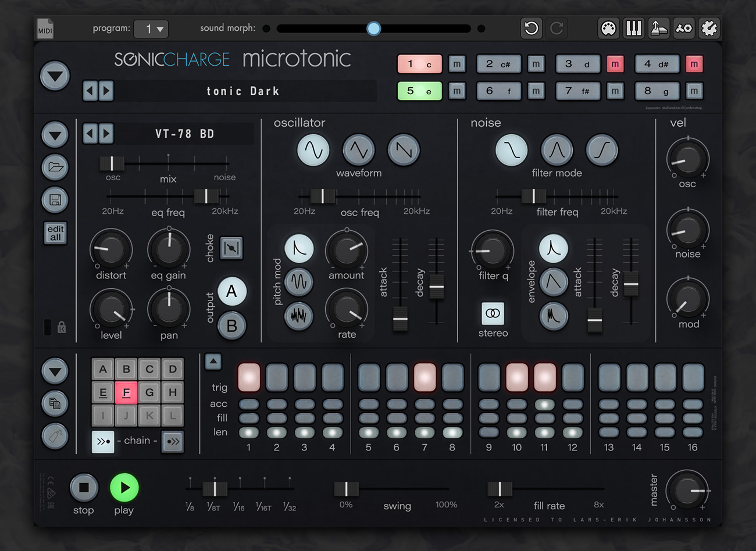This screenshot has width=756, height=551.
Task: Open a drum patch from folder
Action: click(x=55, y=167)
